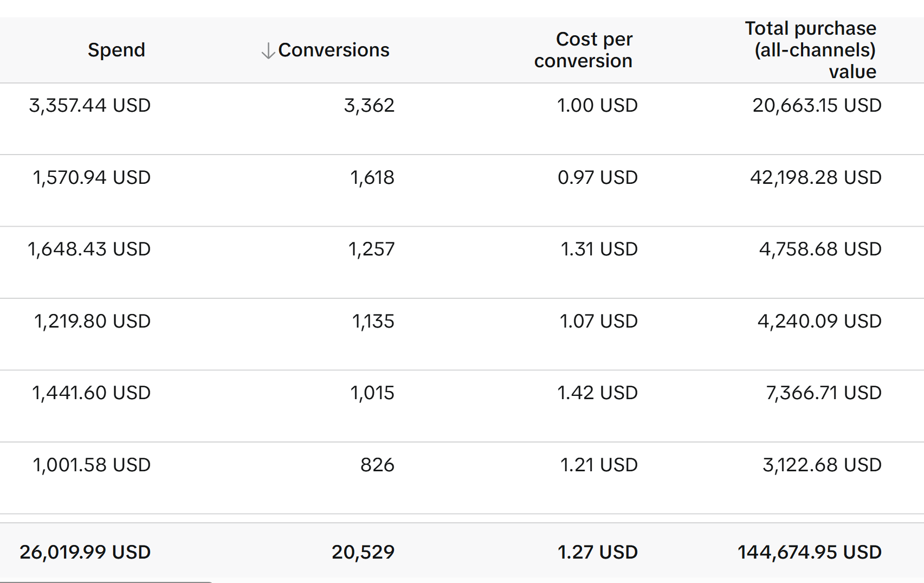Screen dimensions: 924x583
Task: Click the 1.00 USD cost per conversion cell
Action: (597, 105)
